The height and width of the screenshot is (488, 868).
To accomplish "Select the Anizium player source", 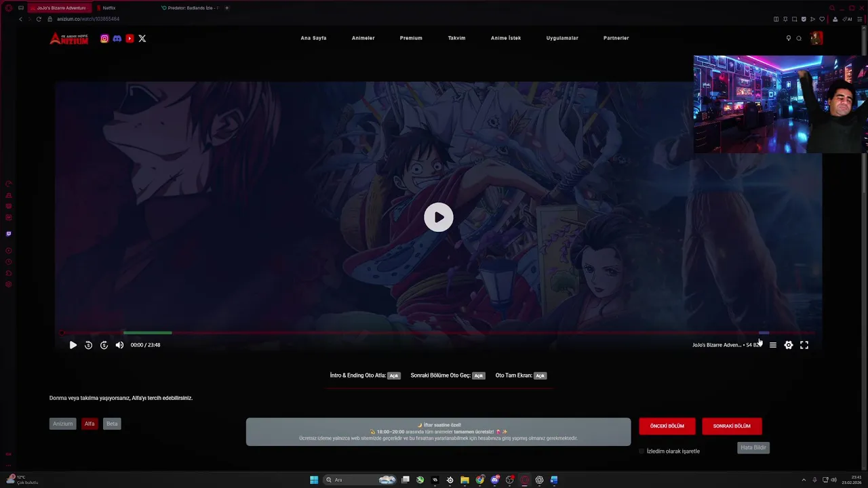I will 62,424.
